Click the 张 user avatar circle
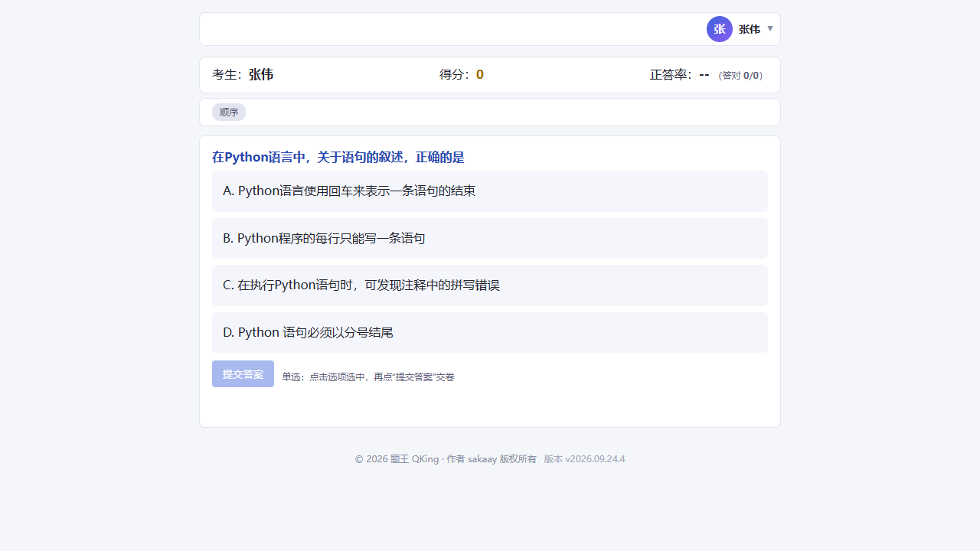The width and height of the screenshot is (980, 551). click(720, 29)
